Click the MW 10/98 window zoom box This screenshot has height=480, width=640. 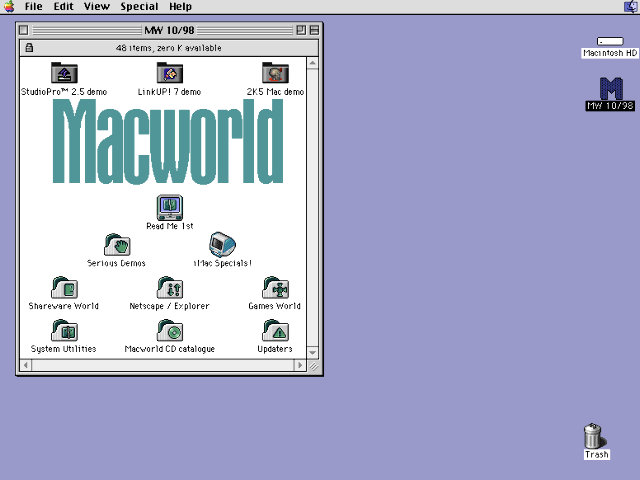(301, 30)
